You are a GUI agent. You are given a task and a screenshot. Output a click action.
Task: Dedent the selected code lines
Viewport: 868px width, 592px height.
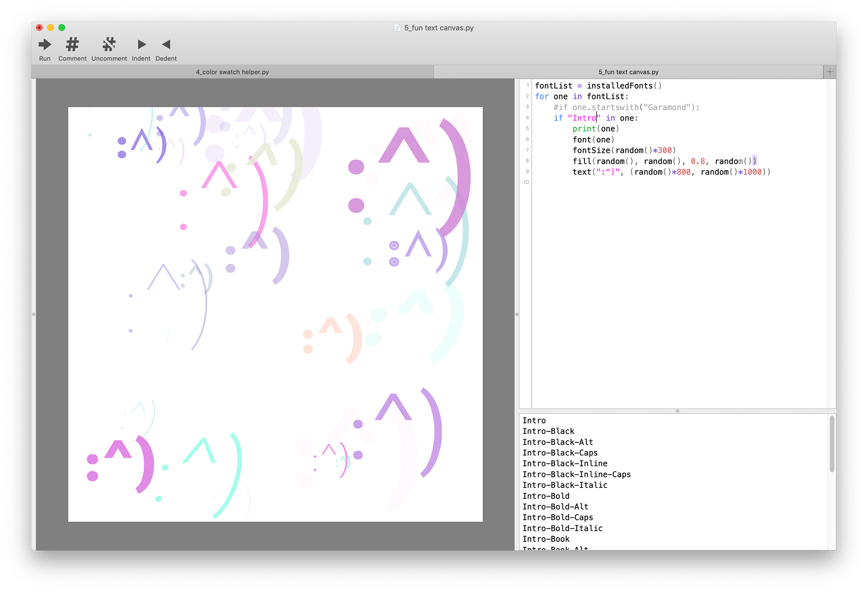tap(166, 44)
